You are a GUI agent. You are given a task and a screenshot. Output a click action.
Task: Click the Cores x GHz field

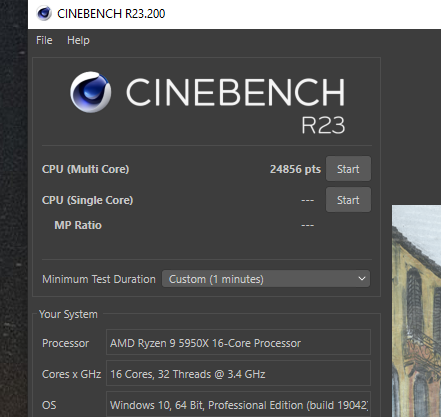point(238,373)
